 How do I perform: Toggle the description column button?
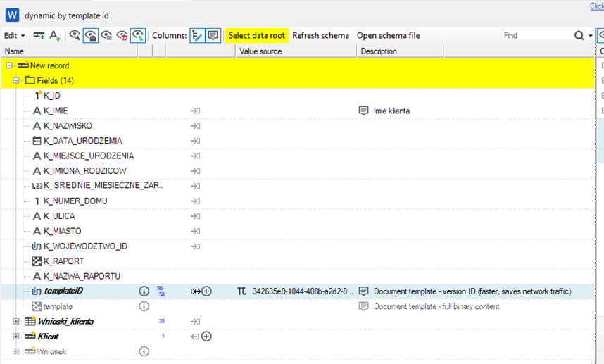tap(213, 35)
